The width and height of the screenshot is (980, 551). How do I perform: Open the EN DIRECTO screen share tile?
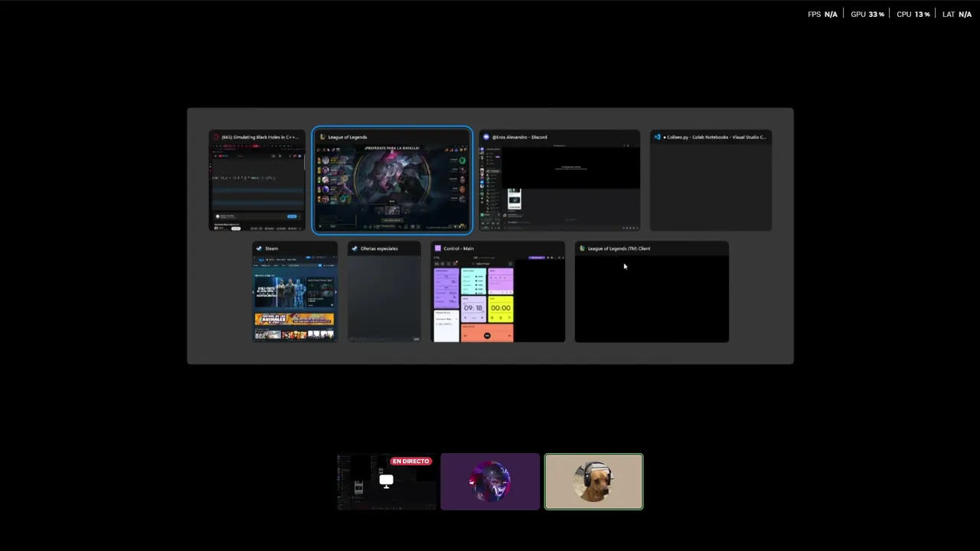(x=386, y=481)
